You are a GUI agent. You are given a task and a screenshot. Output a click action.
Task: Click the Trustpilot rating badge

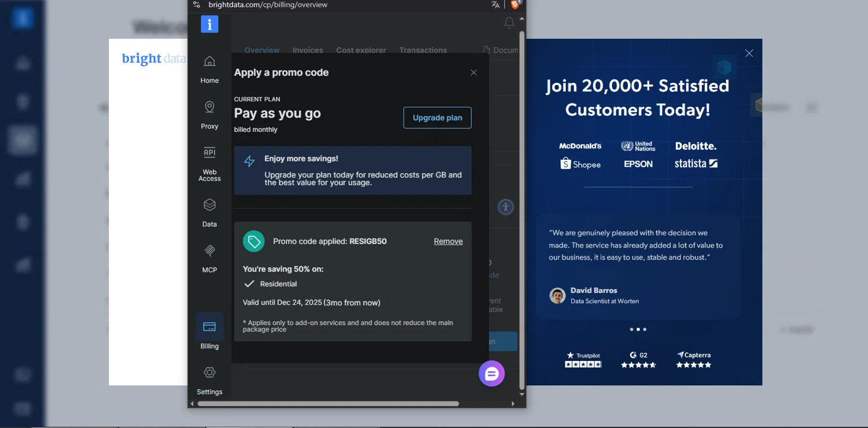583,360
